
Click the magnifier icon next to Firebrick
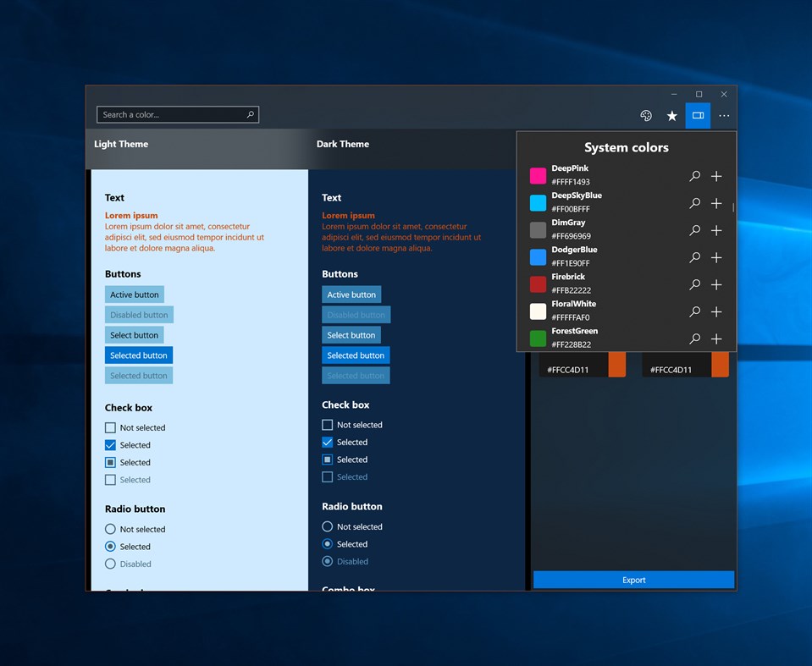tap(694, 284)
